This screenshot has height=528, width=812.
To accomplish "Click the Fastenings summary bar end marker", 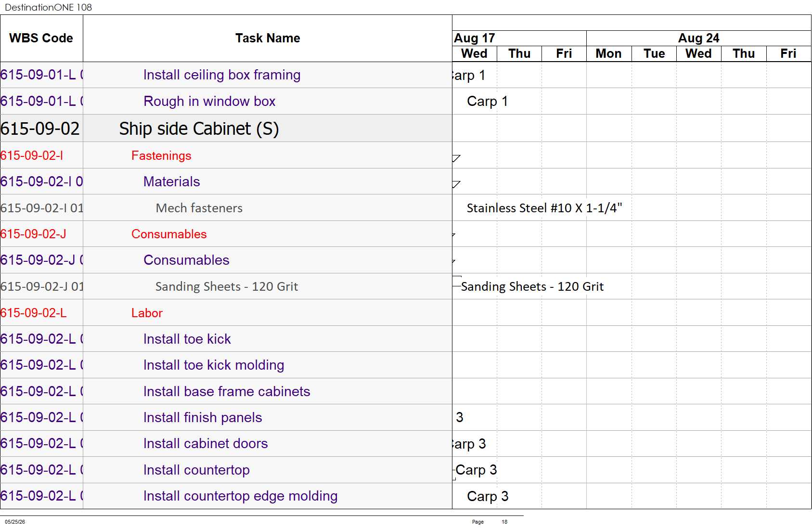I will (x=456, y=158).
